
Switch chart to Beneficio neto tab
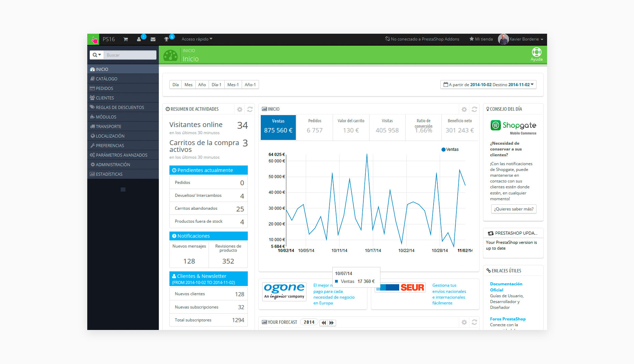coord(460,127)
